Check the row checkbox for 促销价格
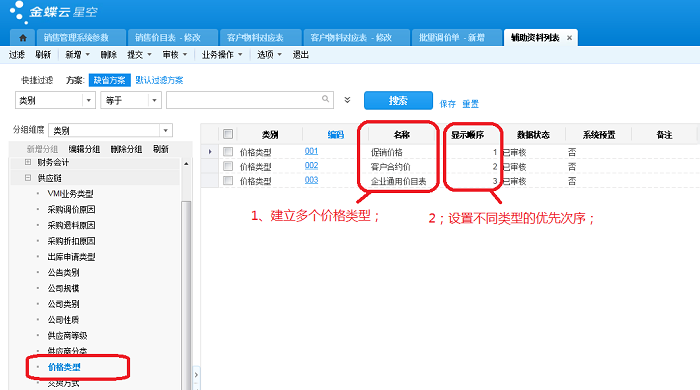This screenshot has height=390, width=700. tap(228, 152)
